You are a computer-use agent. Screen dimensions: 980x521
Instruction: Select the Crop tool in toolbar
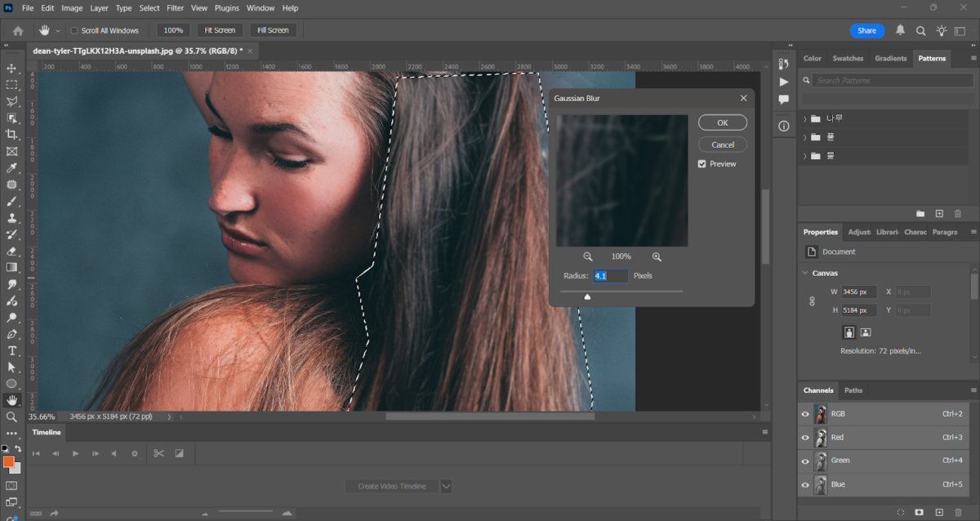(x=11, y=134)
